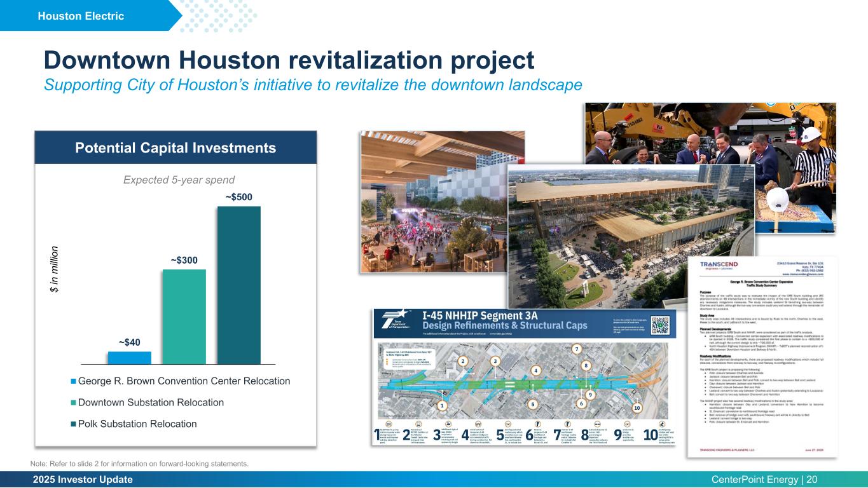Click the Polk Substation Relocation legend square

click(74, 424)
